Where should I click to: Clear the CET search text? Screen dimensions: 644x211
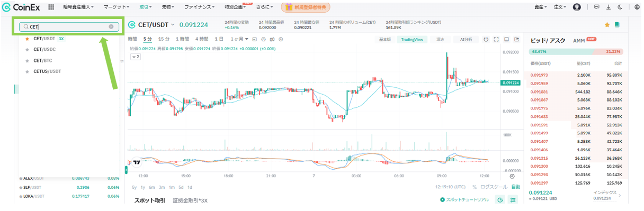[111, 26]
